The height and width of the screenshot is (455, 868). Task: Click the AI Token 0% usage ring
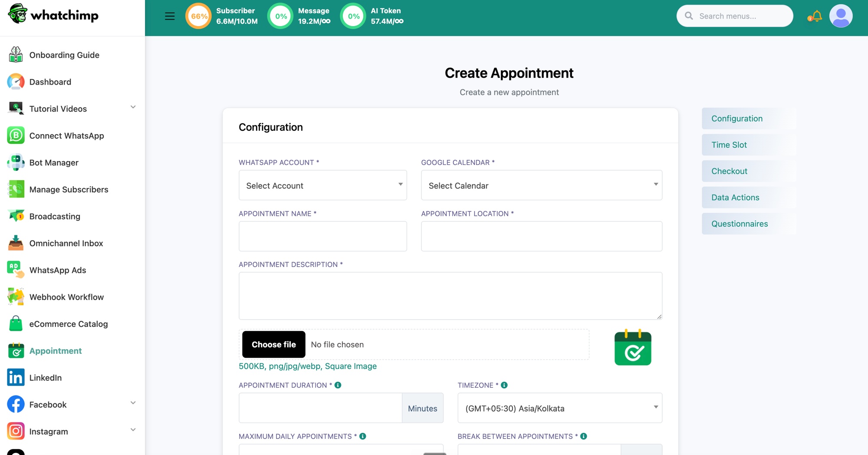(x=353, y=16)
